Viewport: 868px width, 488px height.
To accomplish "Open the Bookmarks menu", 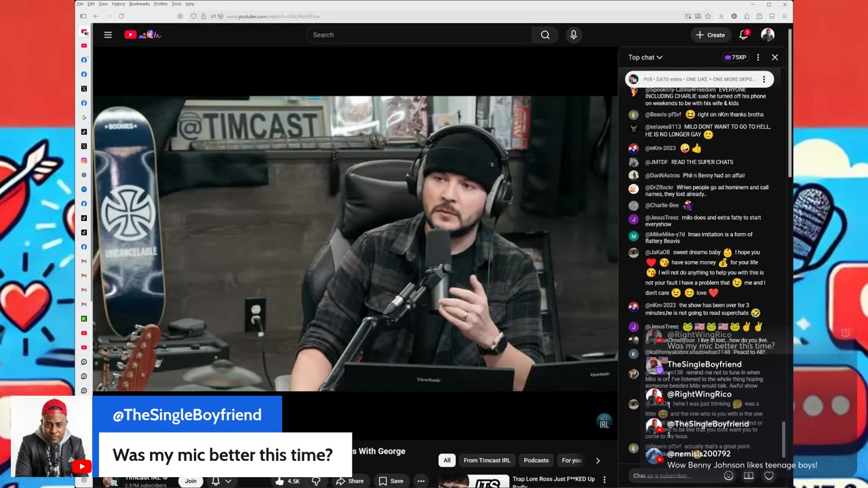I will (140, 4).
